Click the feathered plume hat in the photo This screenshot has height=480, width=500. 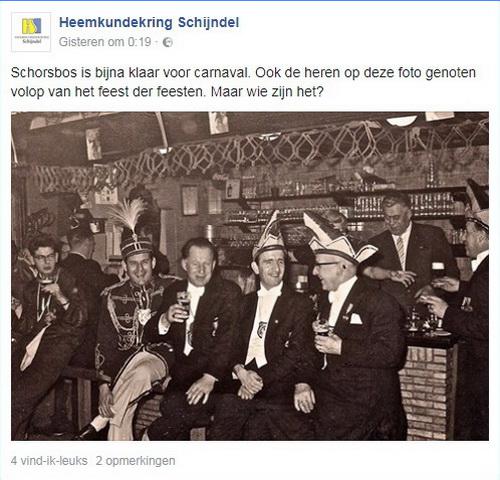click(x=131, y=228)
